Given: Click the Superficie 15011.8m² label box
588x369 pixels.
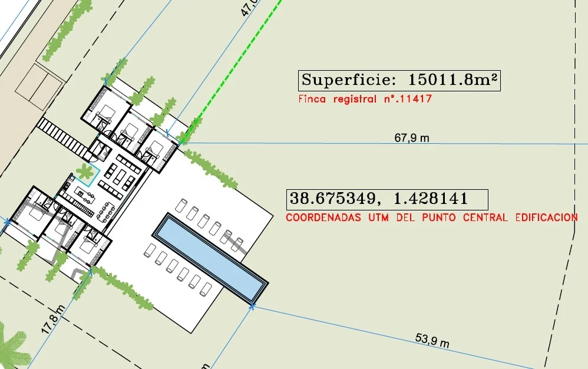Looking at the screenshot, I should click(400, 81).
